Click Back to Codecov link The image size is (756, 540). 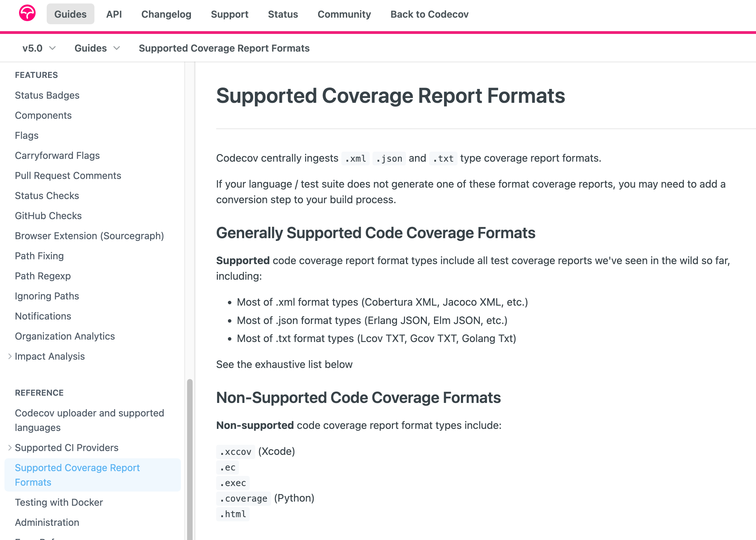429,14
